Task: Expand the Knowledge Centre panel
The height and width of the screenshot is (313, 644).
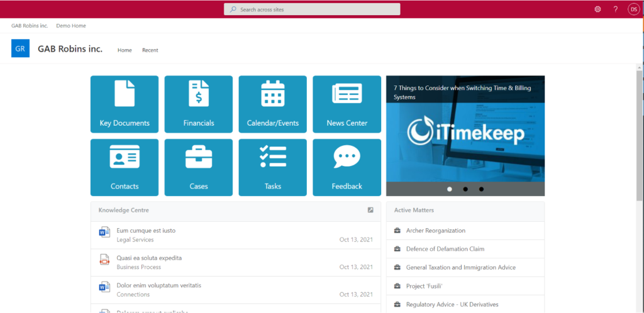Action: [370, 210]
